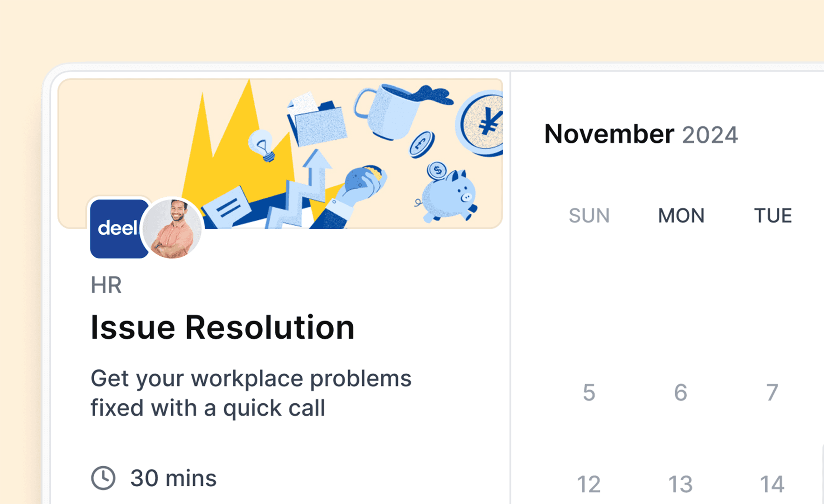The height and width of the screenshot is (504, 824).
Task: Select date 6 on the calendar
Action: point(680,392)
